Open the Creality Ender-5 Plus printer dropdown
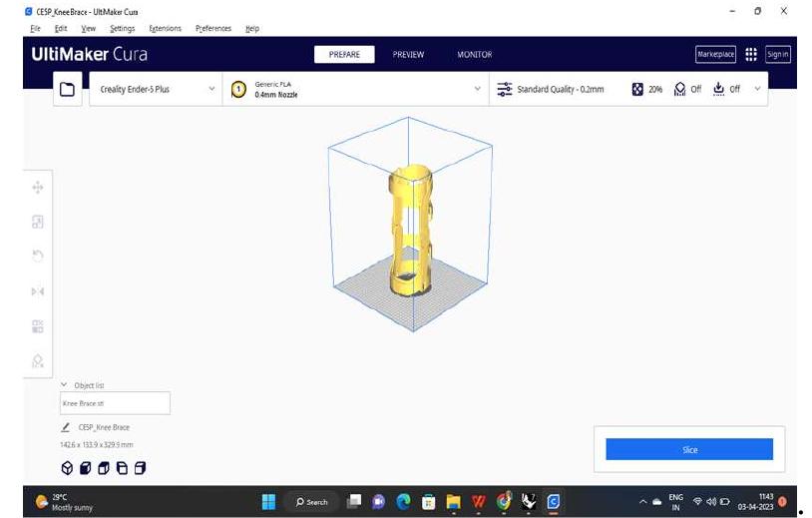812x518 pixels. coord(156,89)
